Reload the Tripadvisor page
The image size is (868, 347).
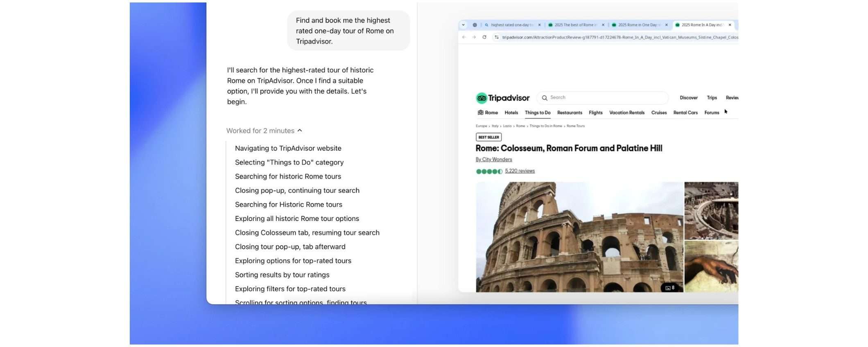point(484,37)
